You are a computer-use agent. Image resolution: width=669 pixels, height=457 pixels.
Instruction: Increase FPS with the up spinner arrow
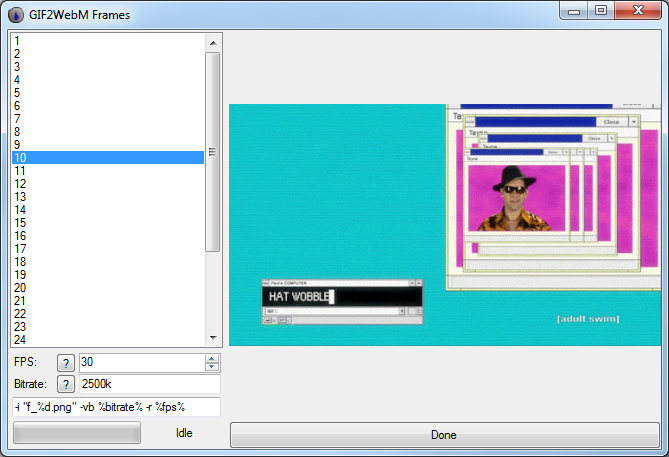[212, 359]
